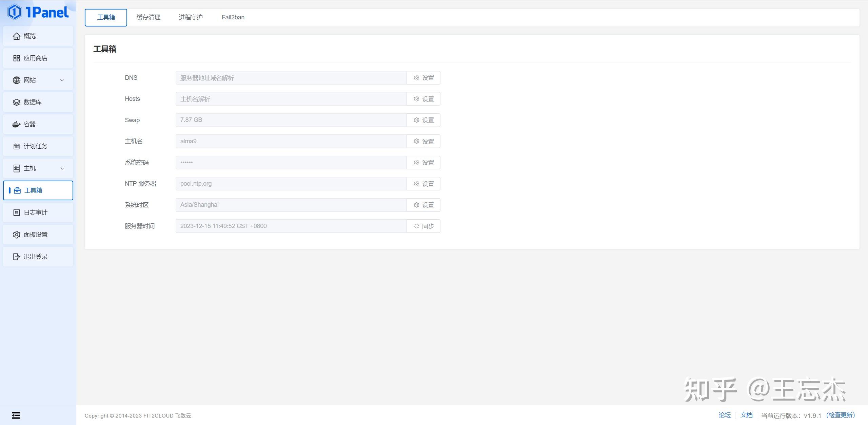
Task: Click 设置 button for Swap
Action: pyautogui.click(x=423, y=120)
